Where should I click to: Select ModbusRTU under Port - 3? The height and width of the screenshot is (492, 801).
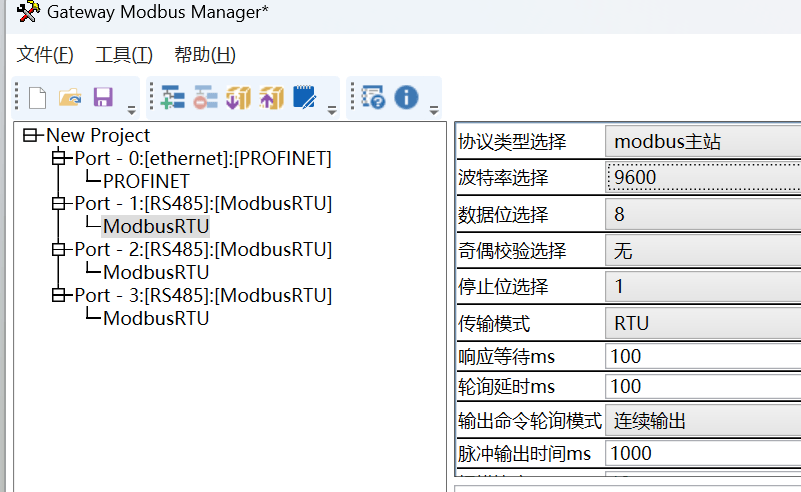point(156,318)
